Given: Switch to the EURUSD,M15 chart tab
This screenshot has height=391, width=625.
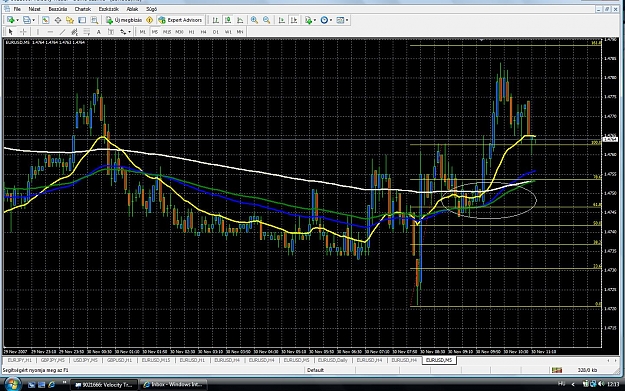Looking at the screenshot, I should [x=156, y=360].
